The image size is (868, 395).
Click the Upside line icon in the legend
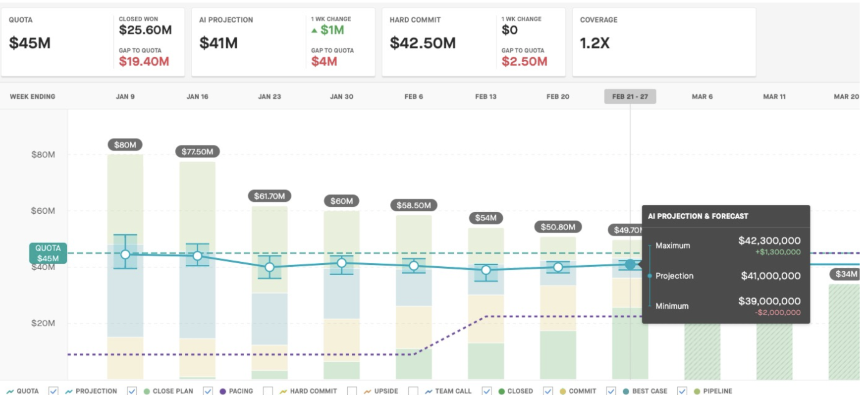[368, 391]
